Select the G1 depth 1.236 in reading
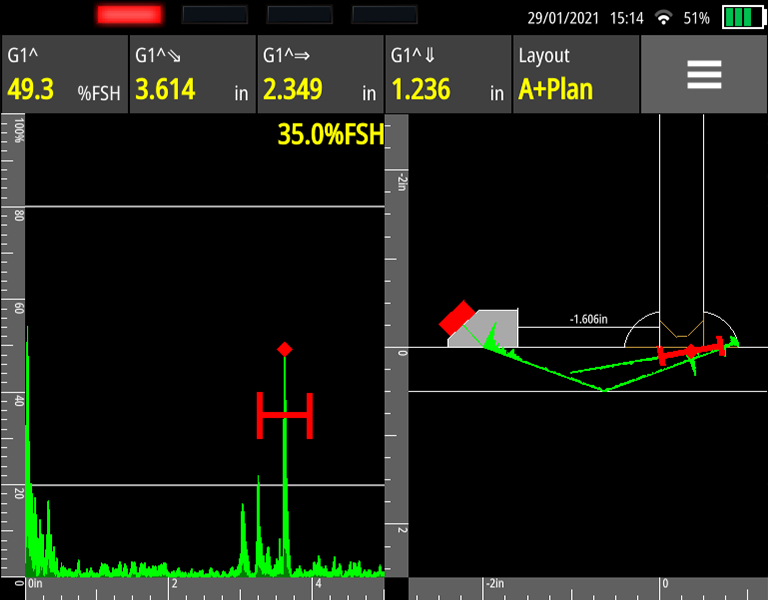 pos(448,75)
